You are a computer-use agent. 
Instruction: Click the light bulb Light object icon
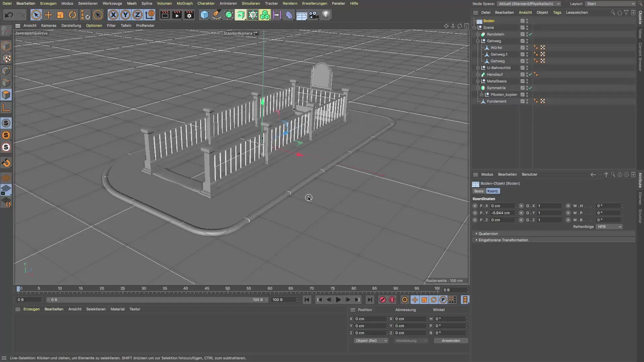[x=326, y=15]
